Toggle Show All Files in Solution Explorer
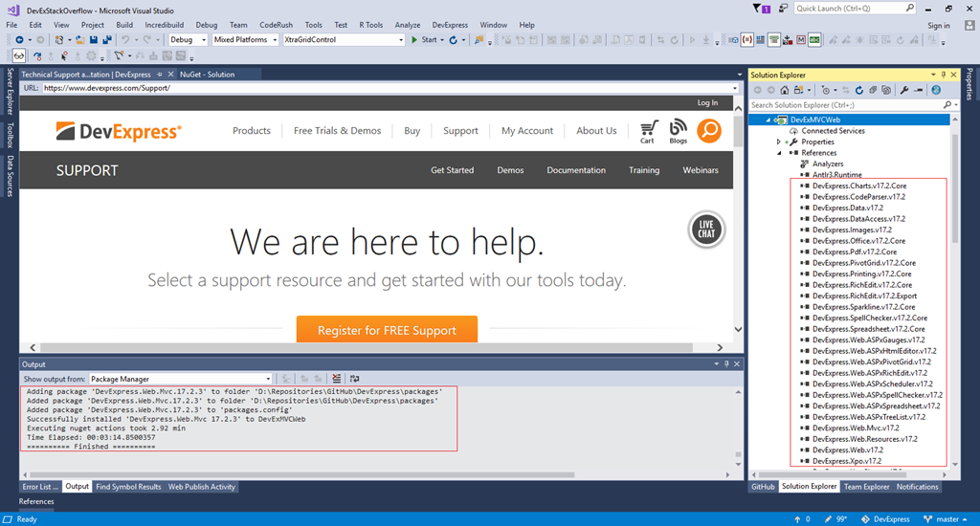 886,90
